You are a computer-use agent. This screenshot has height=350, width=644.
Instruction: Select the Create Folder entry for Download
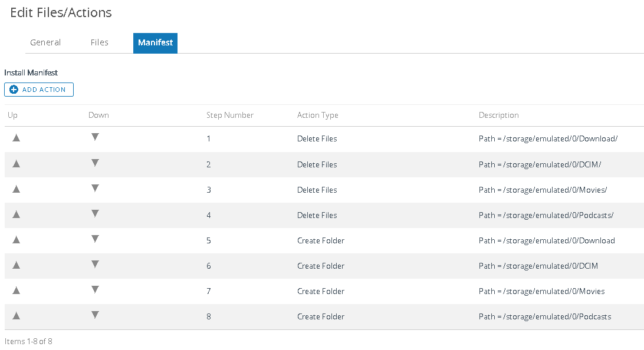click(x=321, y=240)
